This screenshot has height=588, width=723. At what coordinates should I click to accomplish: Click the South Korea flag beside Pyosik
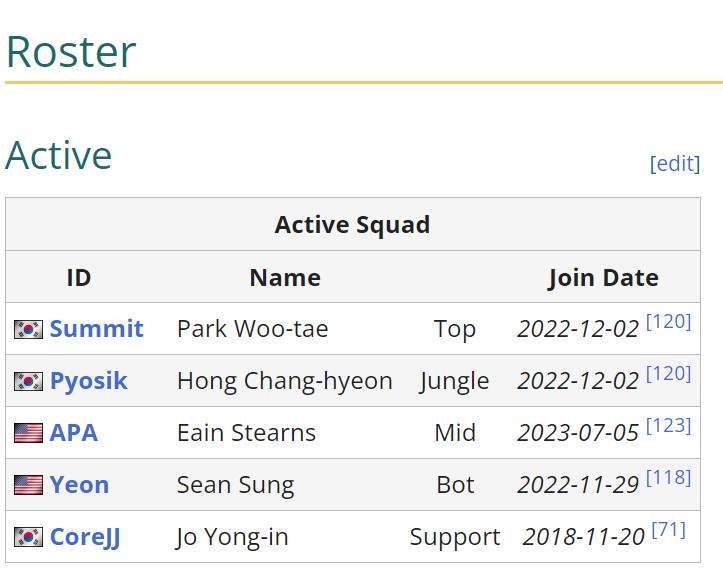click(28, 381)
